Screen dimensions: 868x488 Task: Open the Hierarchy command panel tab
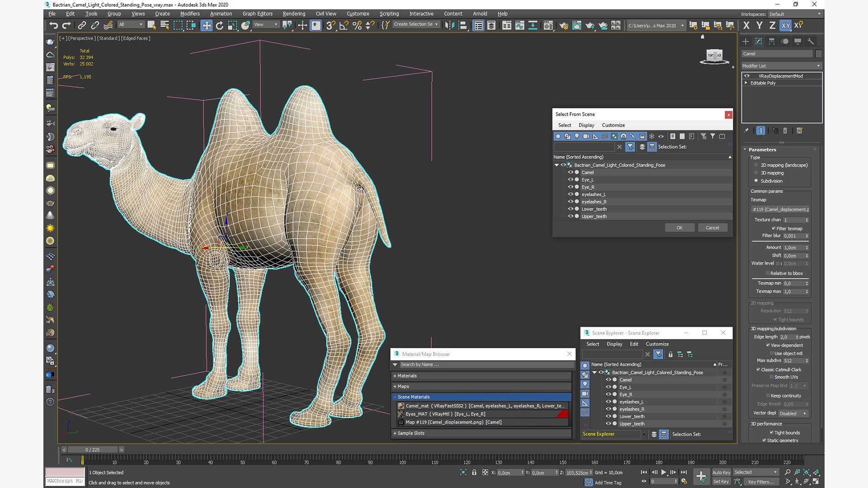(x=772, y=41)
